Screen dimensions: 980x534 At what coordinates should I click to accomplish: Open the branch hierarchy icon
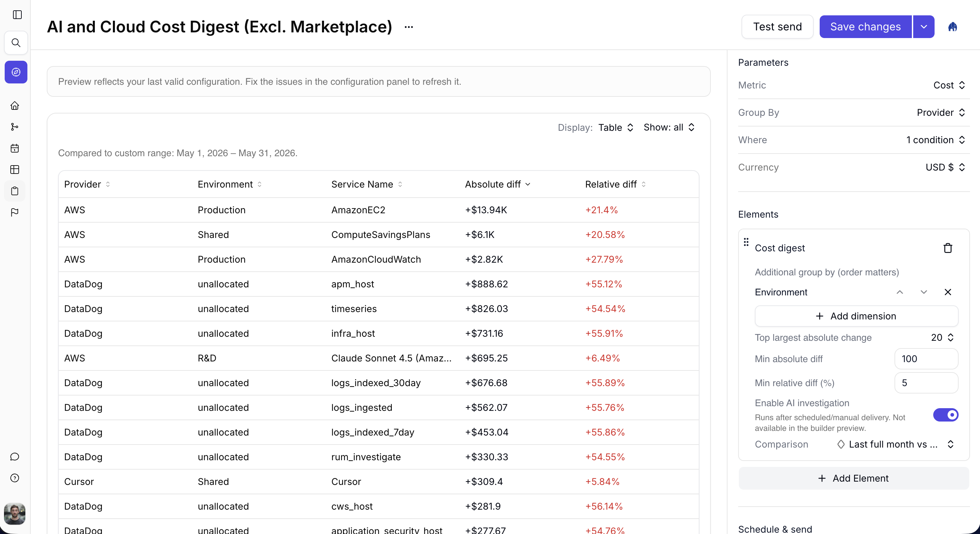[x=15, y=127]
